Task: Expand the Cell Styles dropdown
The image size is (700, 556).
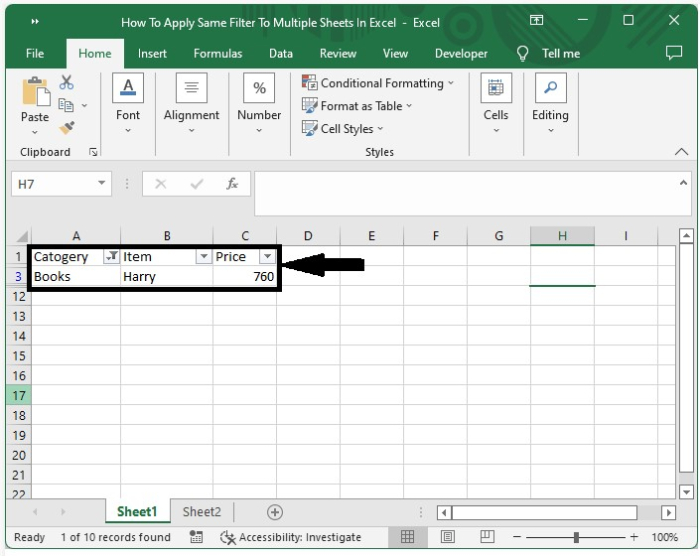Action: click(380, 129)
